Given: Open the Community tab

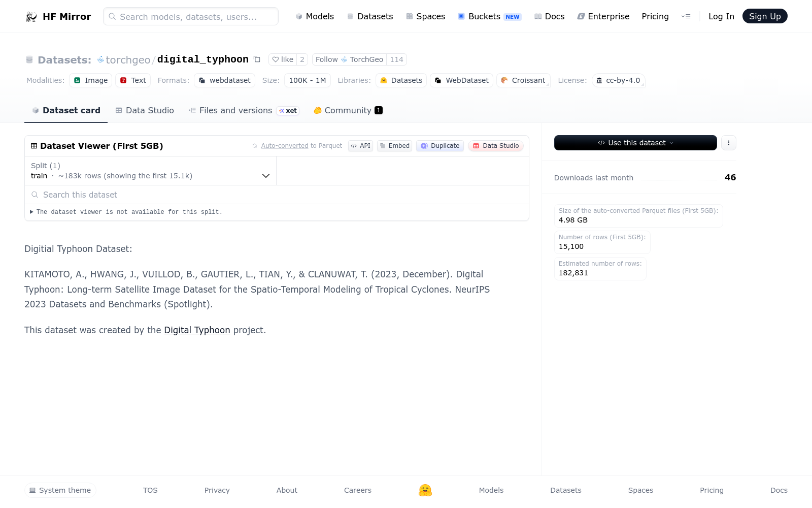Looking at the screenshot, I should pos(348,110).
